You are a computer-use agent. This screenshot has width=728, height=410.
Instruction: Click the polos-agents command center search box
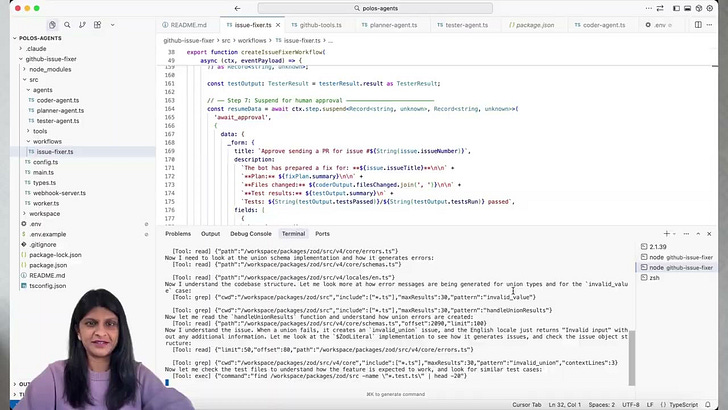pyautogui.click(x=375, y=8)
